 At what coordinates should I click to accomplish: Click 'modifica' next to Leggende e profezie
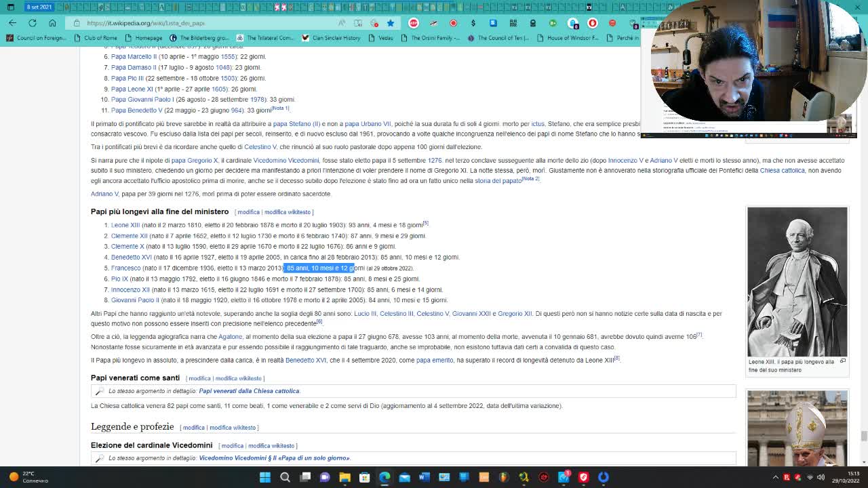(193, 428)
